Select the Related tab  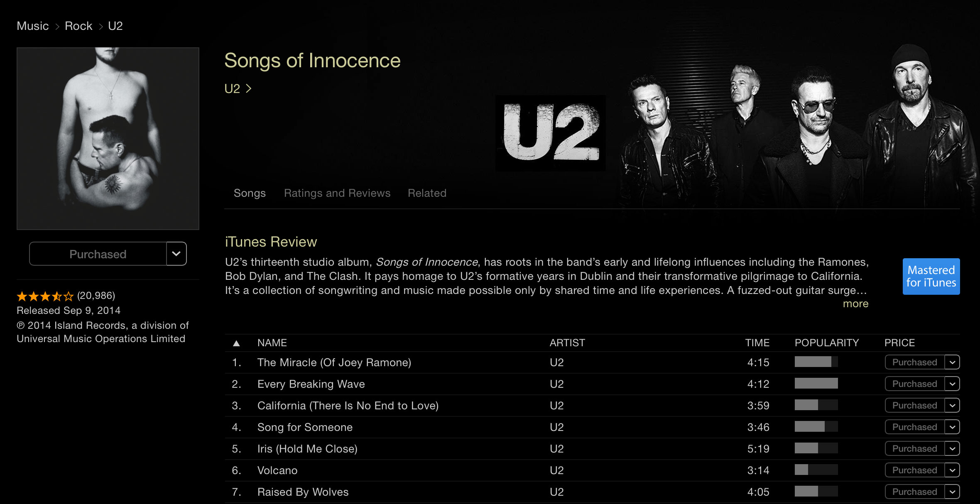point(427,193)
